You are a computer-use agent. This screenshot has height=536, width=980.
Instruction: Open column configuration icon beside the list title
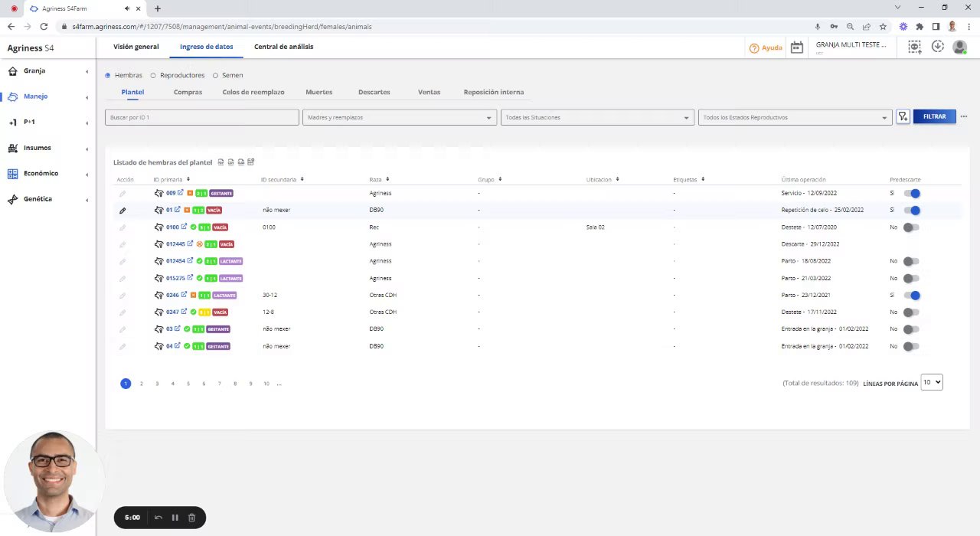tap(250, 162)
